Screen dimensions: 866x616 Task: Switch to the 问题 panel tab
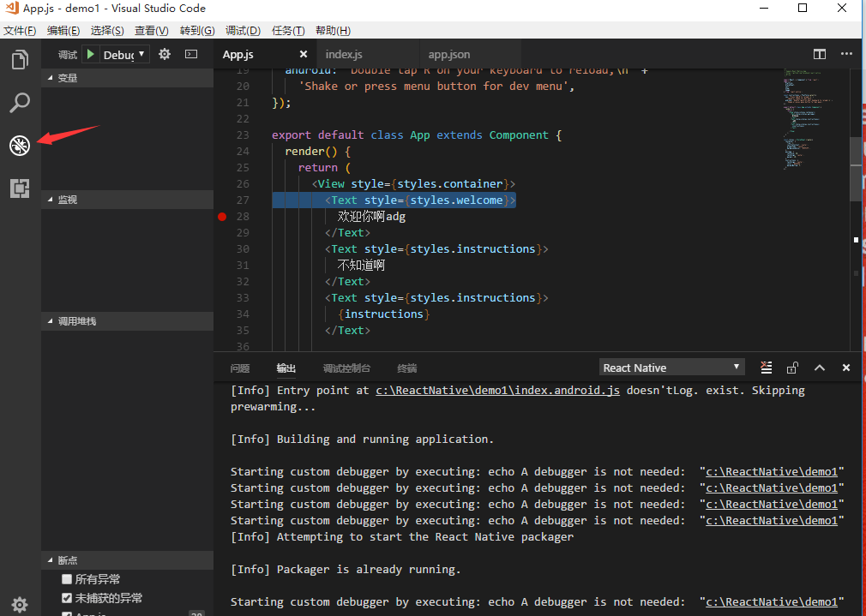coord(240,368)
